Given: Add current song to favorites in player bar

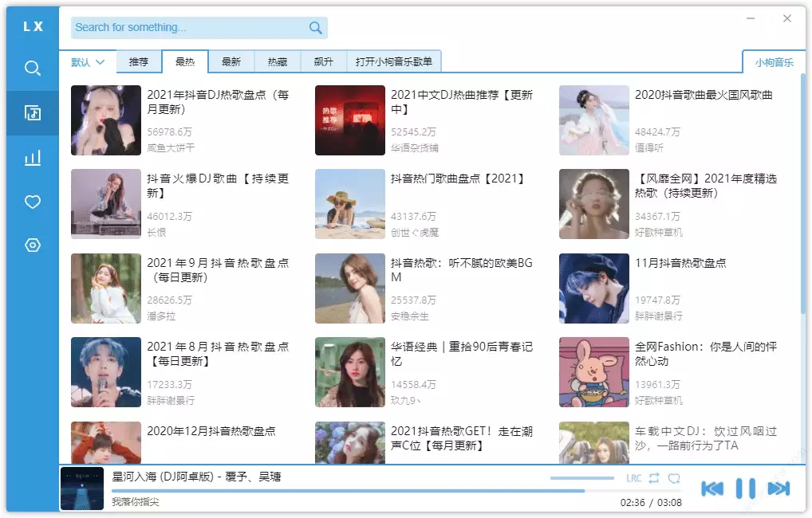Looking at the screenshot, I should pos(674,478).
